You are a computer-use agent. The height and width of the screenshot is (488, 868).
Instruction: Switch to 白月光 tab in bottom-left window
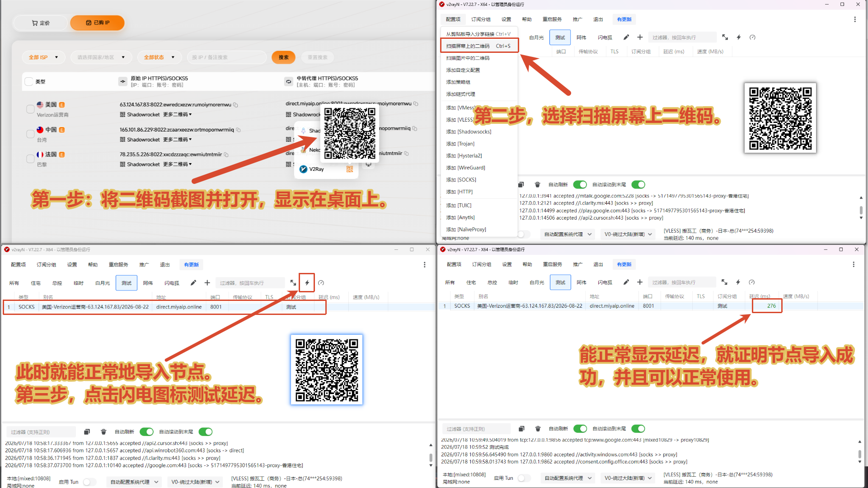(x=103, y=283)
